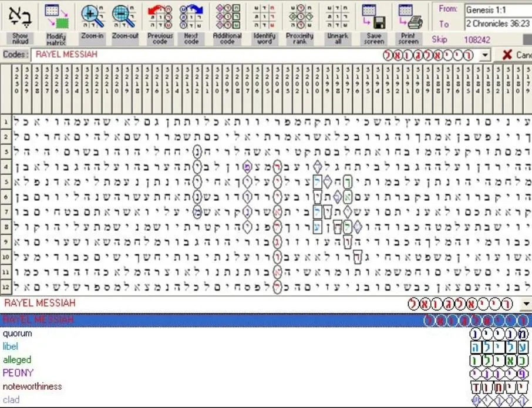The height and width of the screenshot is (408, 532).
Task: Click the Hebrew letters beside quorum
Action: [499, 335]
